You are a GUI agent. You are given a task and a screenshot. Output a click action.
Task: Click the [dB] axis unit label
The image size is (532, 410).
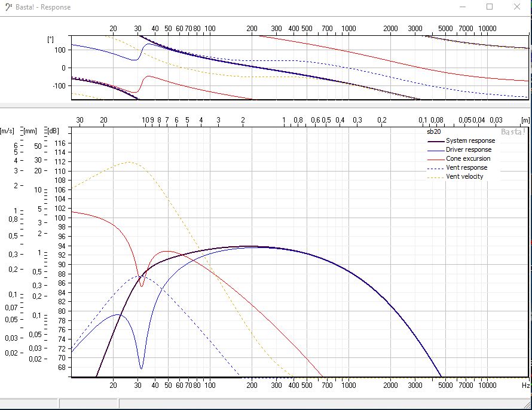point(53,131)
